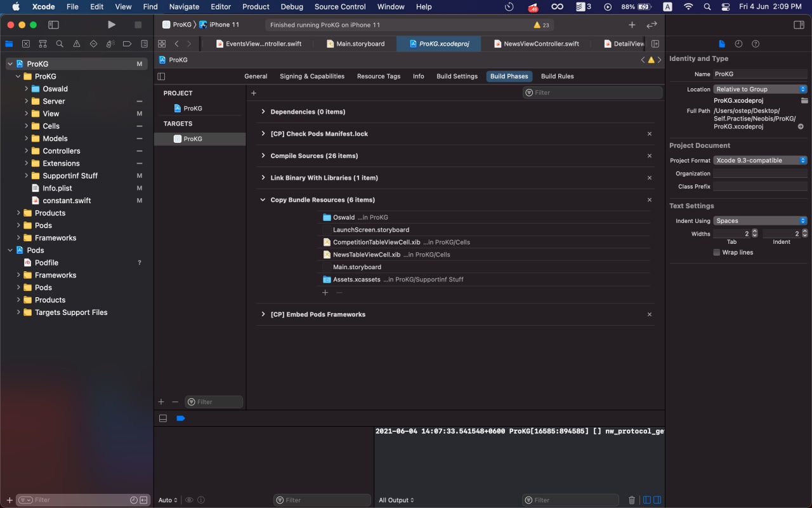Viewport: 812px width, 508px height.
Task: Click the Class Prefix field
Action: coord(760,187)
